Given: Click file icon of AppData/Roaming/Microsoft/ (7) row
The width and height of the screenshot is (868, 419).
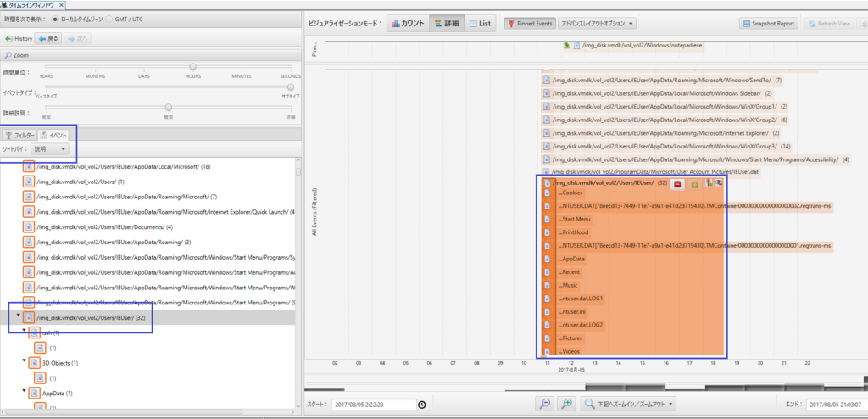Looking at the screenshot, I should click(29, 197).
